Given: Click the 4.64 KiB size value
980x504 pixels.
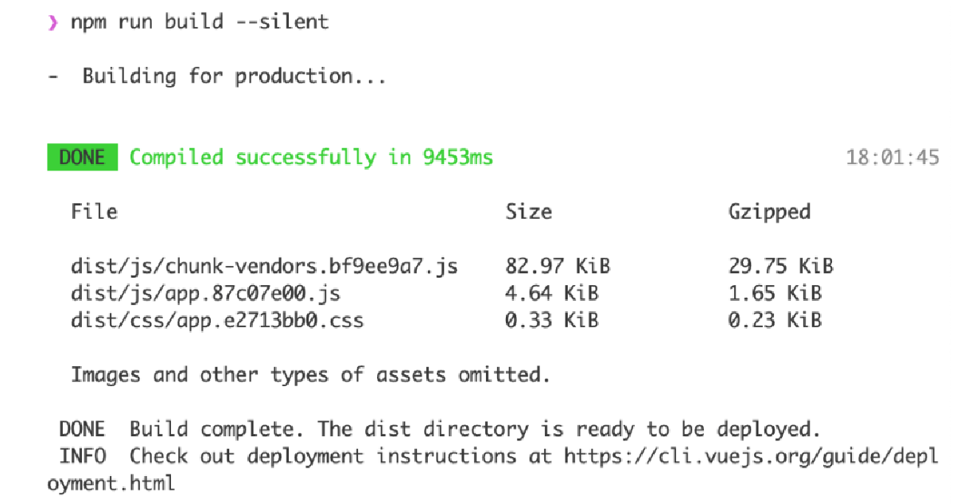Looking at the screenshot, I should point(551,294).
